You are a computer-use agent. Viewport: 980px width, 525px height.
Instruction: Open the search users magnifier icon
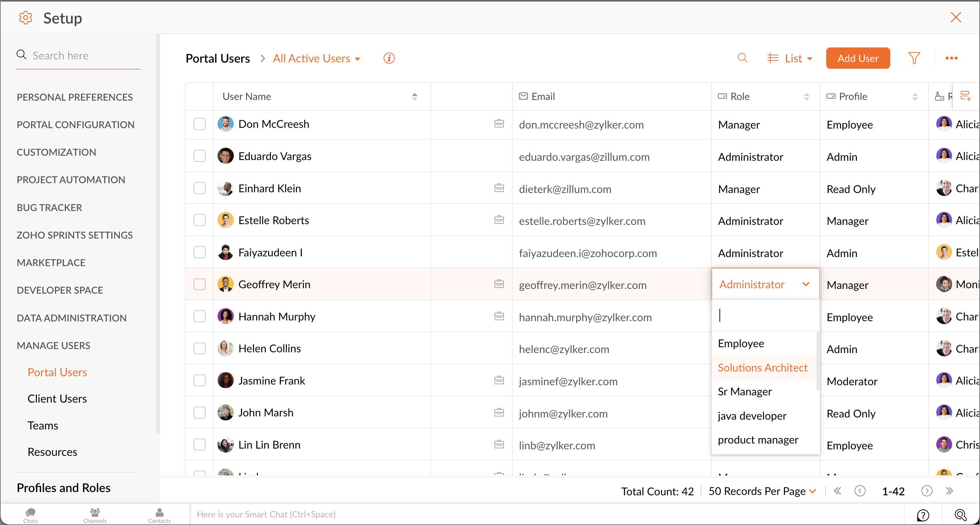click(742, 58)
